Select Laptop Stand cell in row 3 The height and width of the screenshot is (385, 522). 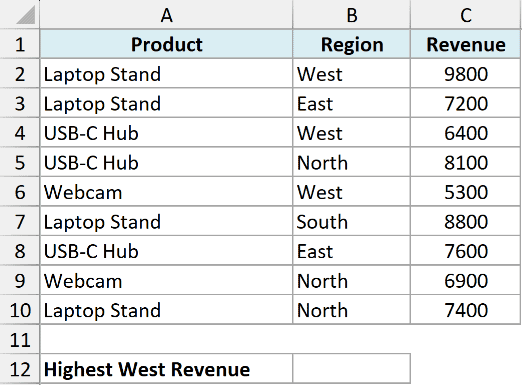click(x=166, y=103)
